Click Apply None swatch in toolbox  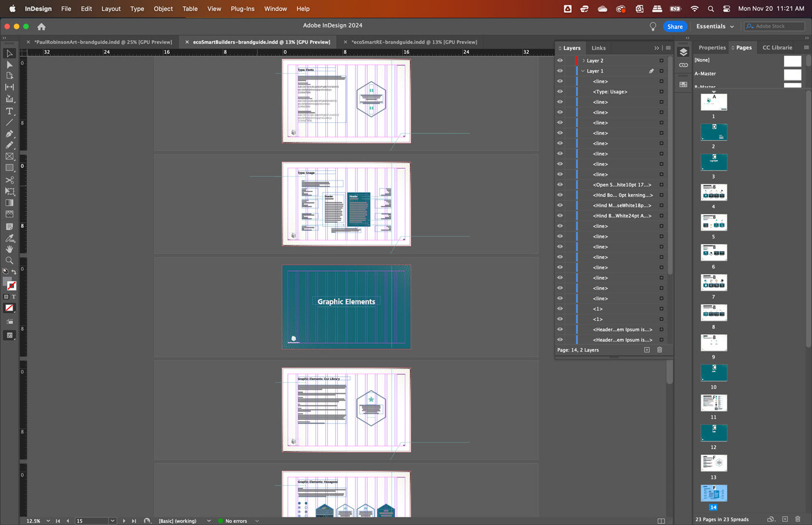9,308
